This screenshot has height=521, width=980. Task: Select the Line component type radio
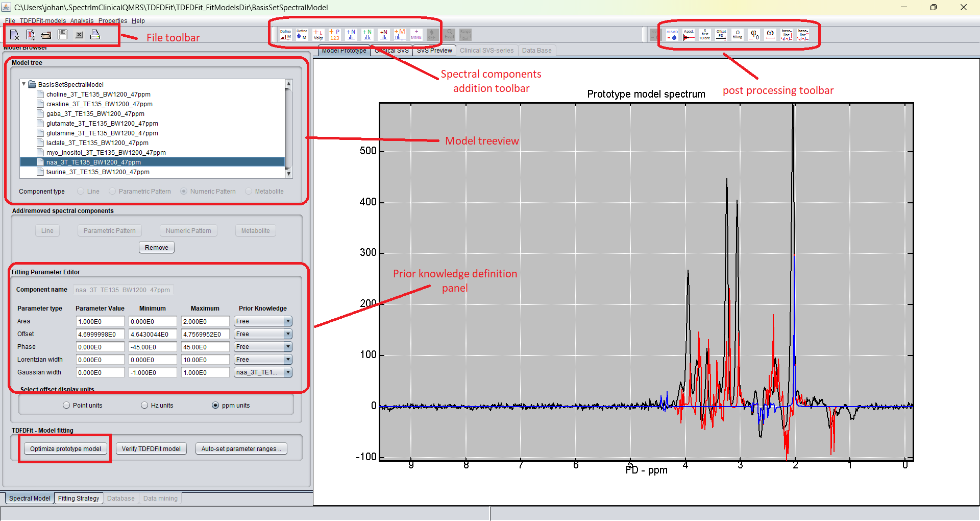81,192
